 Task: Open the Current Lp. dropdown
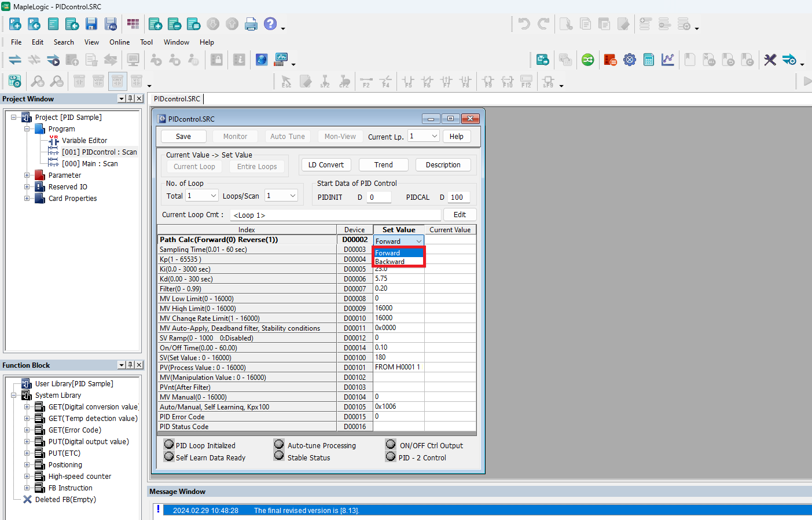click(434, 136)
